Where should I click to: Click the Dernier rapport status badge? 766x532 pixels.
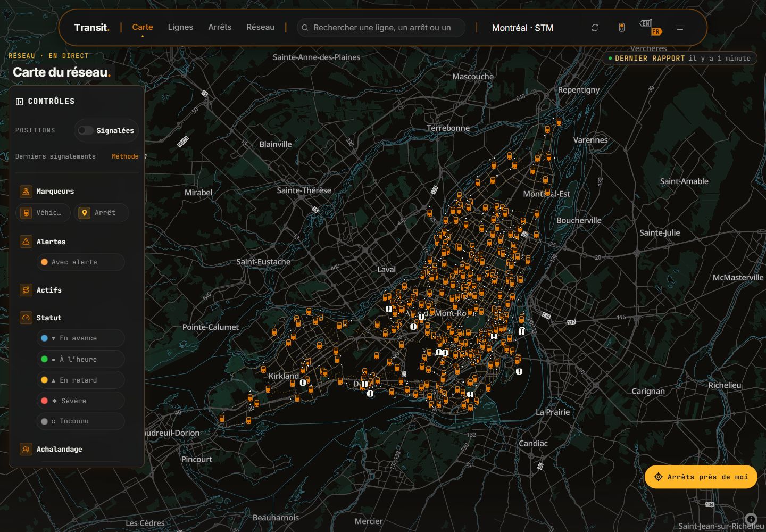coord(679,59)
